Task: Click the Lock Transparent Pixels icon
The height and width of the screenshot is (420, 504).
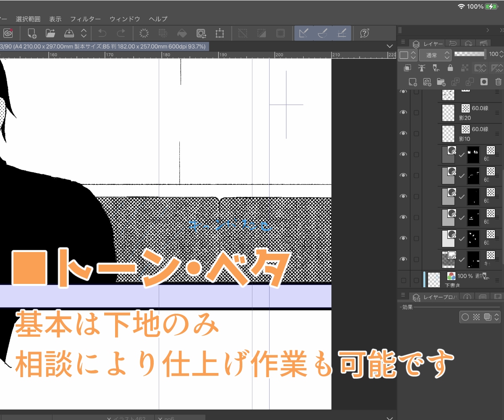Action: (465, 68)
